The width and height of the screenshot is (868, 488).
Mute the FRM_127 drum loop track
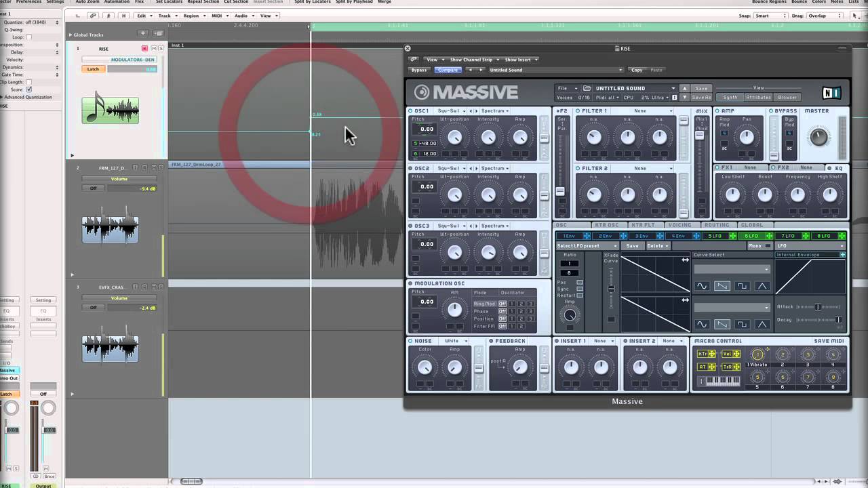pyautogui.click(x=154, y=167)
